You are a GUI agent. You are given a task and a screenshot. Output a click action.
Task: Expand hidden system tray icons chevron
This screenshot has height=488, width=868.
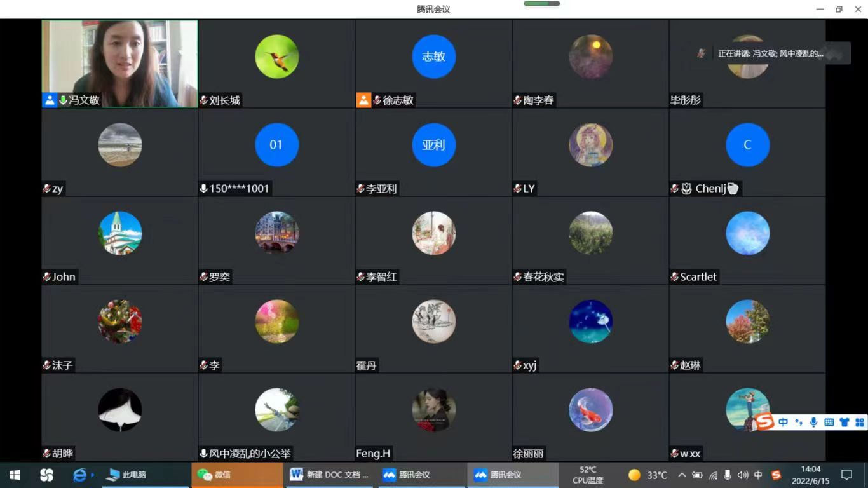(682, 475)
